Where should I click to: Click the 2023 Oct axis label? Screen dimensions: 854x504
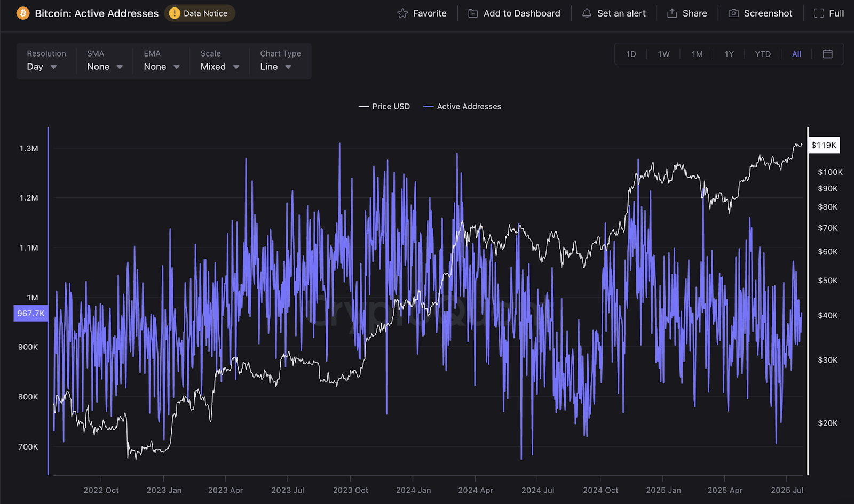coord(351,490)
